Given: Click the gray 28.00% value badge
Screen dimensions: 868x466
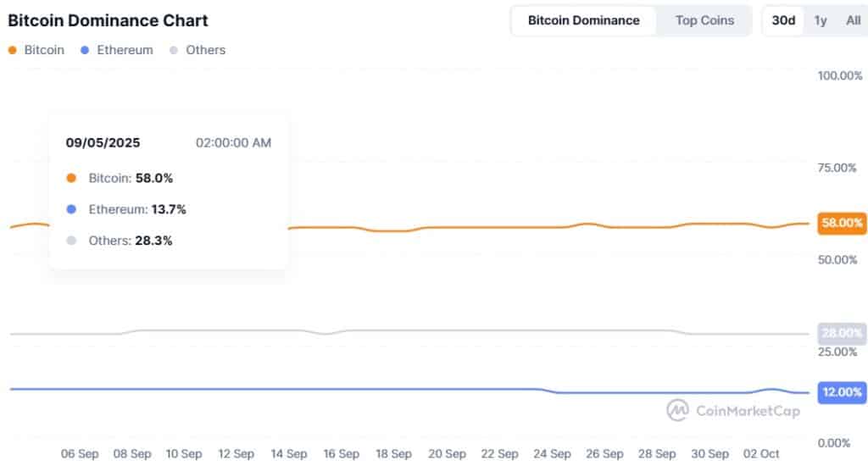Looking at the screenshot, I should [842, 333].
